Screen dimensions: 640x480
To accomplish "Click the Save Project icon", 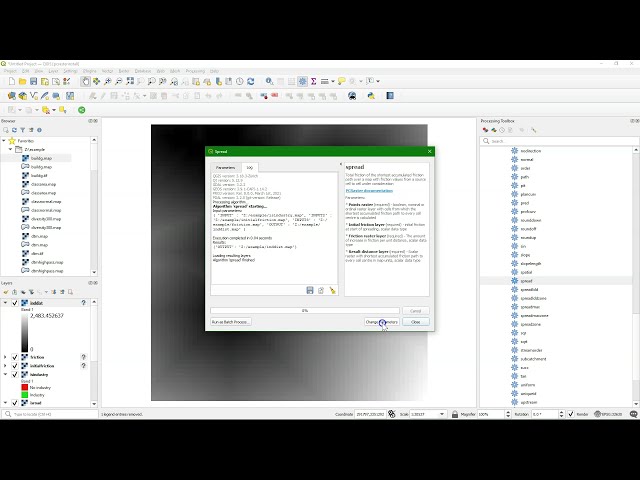I will [x=33, y=82].
